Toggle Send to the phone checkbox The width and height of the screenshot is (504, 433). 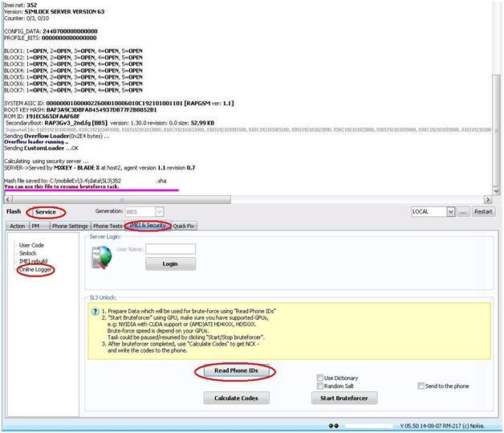tap(421, 386)
